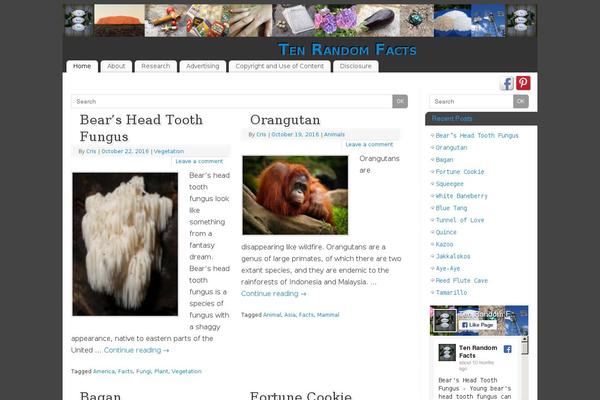Open the Disclosure tab
Image resolution: width=600 pixels, height=400 pixels.
pyautogui.click(x=355, y=66)
